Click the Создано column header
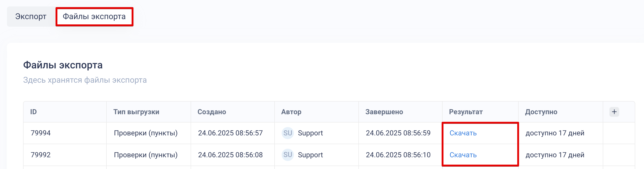644x169 pixels. 212,112
